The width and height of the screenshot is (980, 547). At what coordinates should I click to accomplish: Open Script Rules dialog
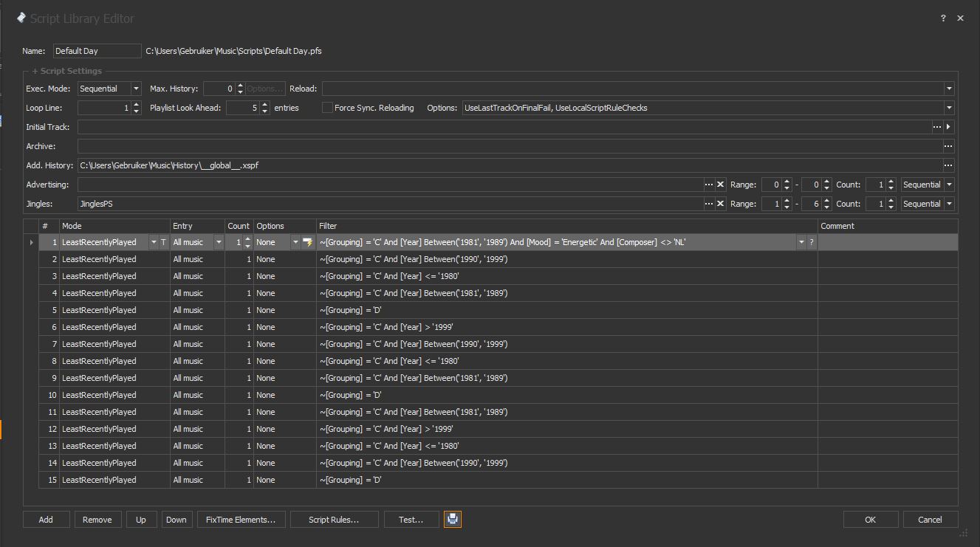click(335, 520)
